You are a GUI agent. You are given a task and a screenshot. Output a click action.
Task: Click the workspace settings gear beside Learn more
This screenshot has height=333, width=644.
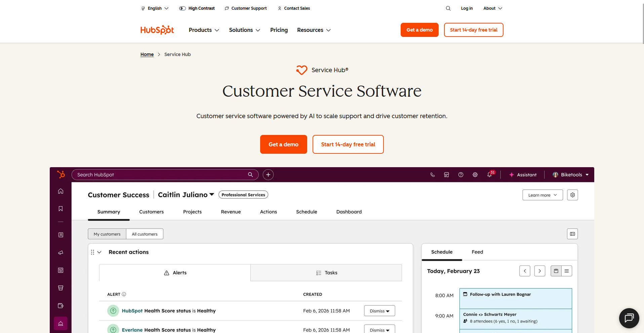pyautogui.click(x=572, y=195)
